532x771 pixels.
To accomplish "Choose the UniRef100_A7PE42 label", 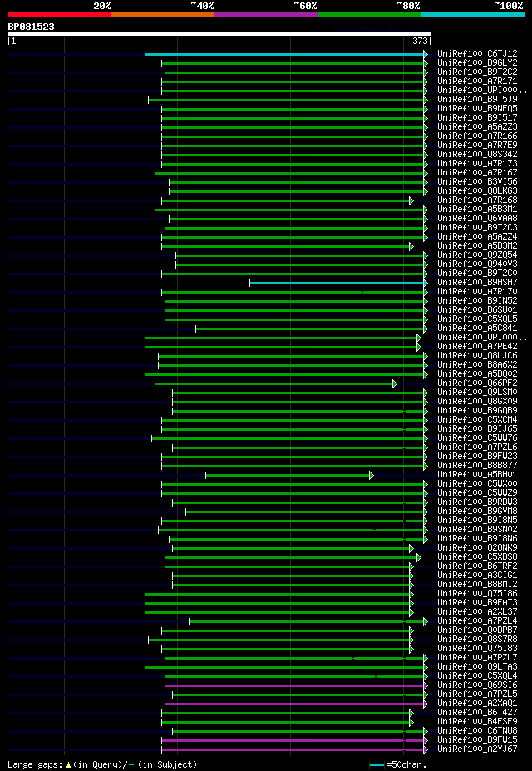I will tap(477, 347).
